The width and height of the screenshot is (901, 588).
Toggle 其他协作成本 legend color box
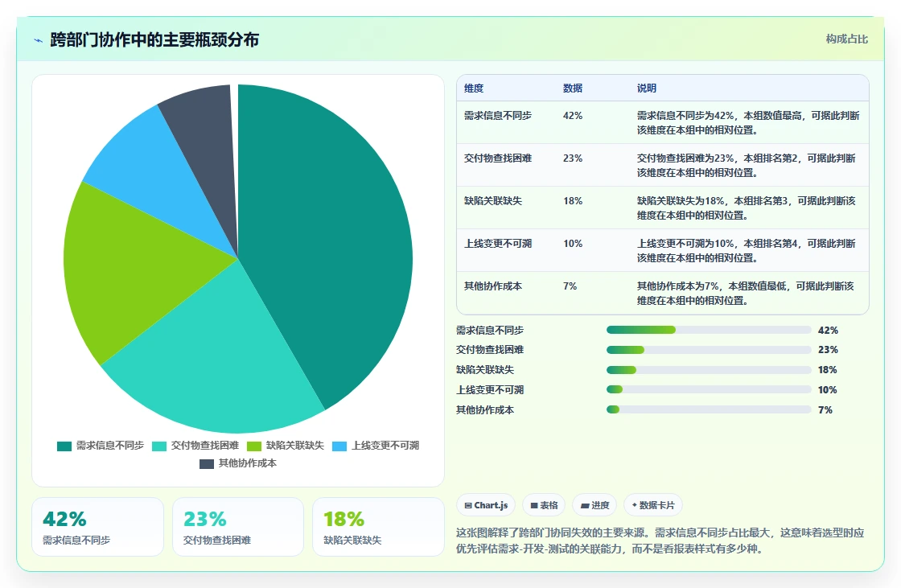point(207,464)
